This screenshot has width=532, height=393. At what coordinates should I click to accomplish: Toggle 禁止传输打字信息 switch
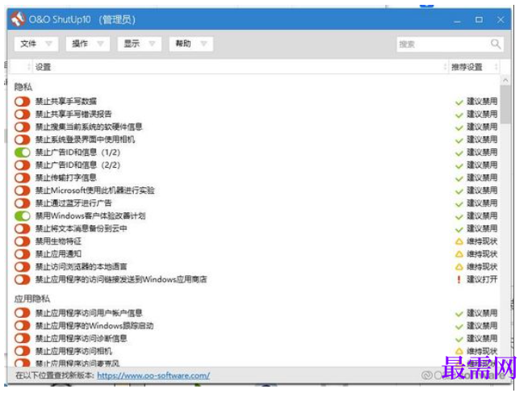(x=23, y=178)
